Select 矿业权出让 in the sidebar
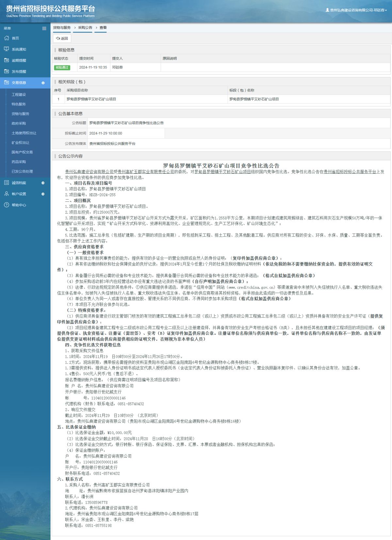 pyautogui.click(x=20, y=143)
